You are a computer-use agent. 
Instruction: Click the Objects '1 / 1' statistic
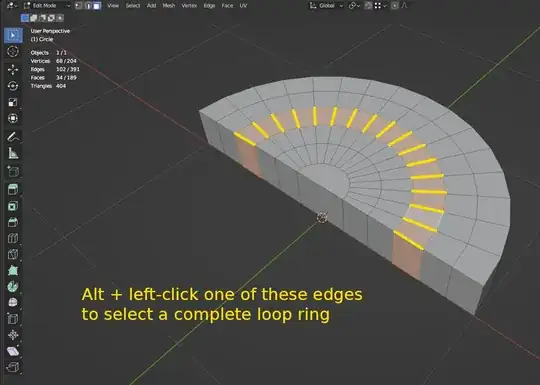(61, 53)
